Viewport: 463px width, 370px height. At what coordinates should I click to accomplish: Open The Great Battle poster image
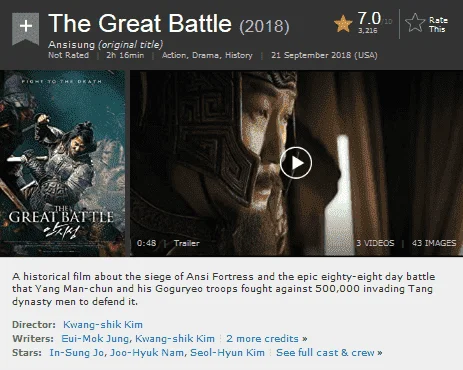tap(63, 163)
